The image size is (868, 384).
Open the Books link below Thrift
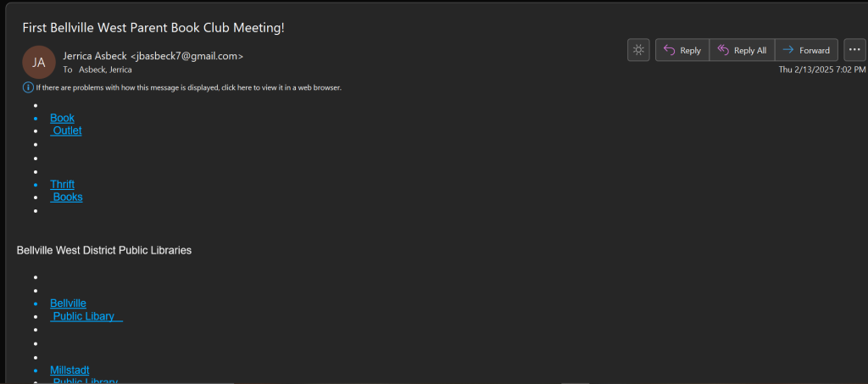67,197
